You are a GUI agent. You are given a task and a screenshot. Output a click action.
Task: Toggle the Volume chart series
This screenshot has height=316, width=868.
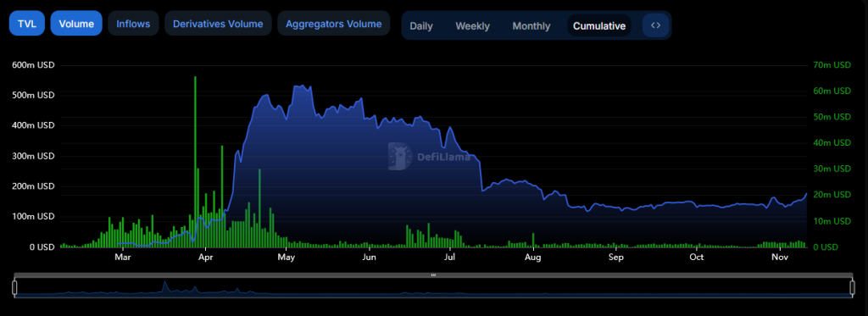(x=76, y=23)
